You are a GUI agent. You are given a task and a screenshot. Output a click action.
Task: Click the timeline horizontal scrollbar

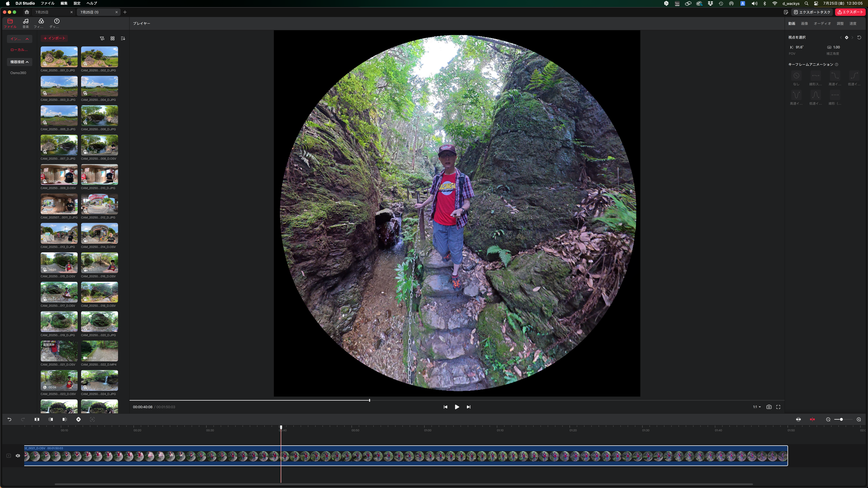click(x=404, y=484)
